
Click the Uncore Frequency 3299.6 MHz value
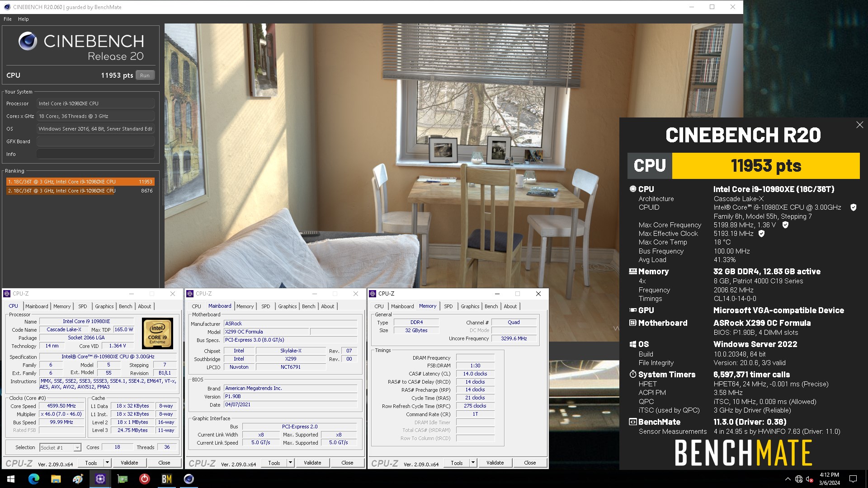pyautogui.click(x=514, y=338)
